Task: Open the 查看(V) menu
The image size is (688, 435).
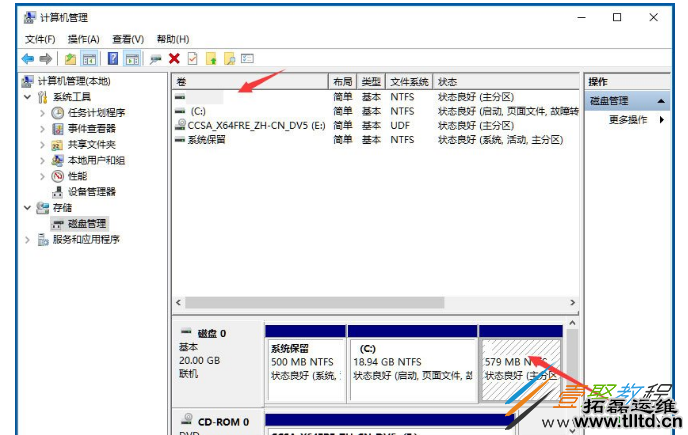Action: click(x=128, y=40)
